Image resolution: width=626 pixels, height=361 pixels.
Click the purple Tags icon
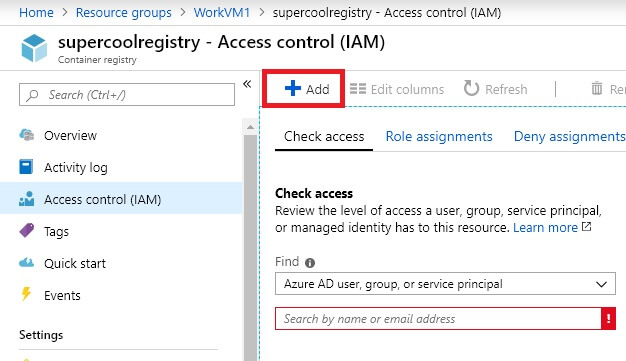point(27,230)
